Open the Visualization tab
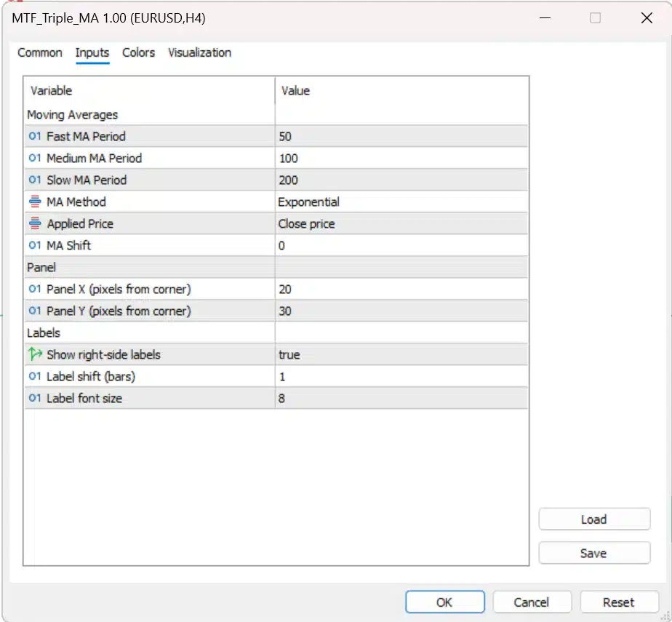 pyautogui.click(x=199, y=52)
